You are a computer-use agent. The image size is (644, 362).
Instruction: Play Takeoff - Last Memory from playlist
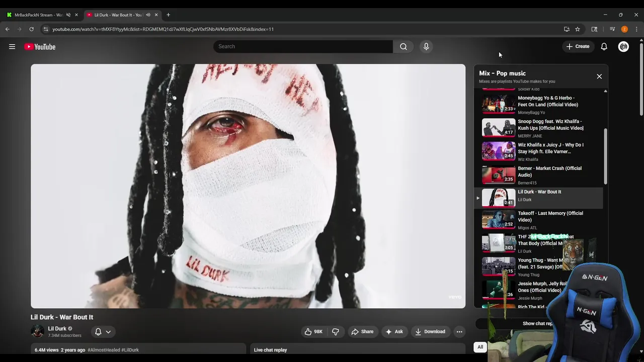click(x=538, y=220)
